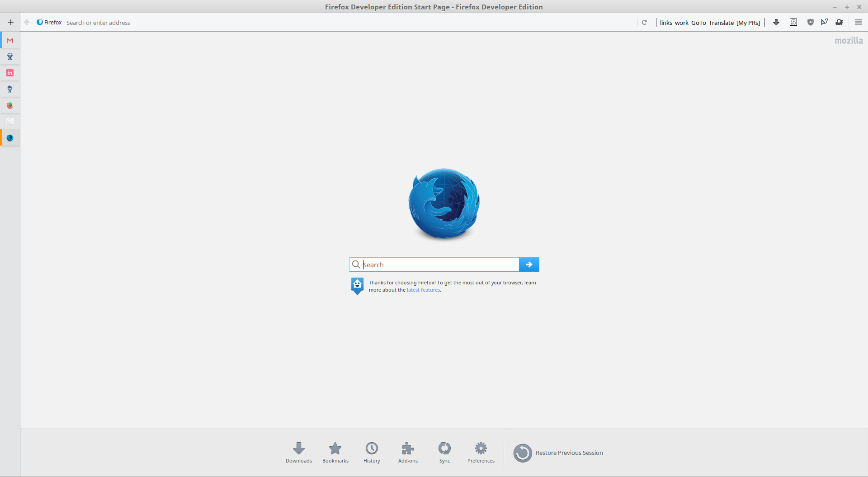The image size is (868, 477).
Task: Open the hamburger main menu
Action: click(x=859, y=22)
